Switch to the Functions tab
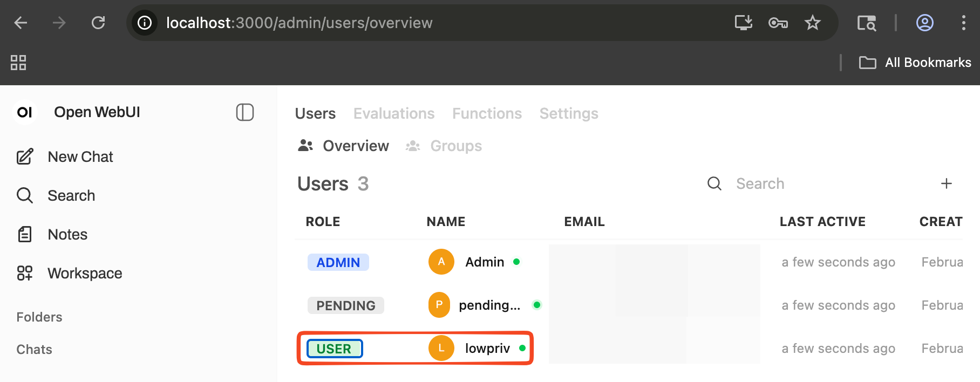Screen dimensions: 980x382 point(487,113)
